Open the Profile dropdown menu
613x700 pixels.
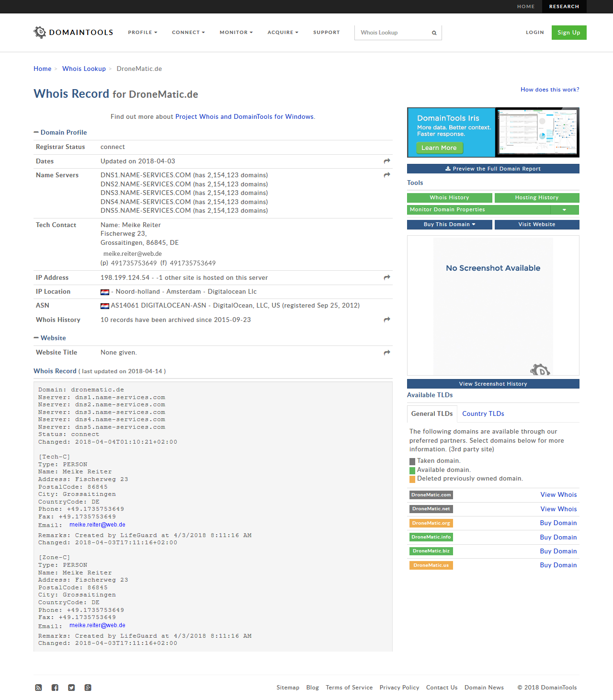pos(143,33)
